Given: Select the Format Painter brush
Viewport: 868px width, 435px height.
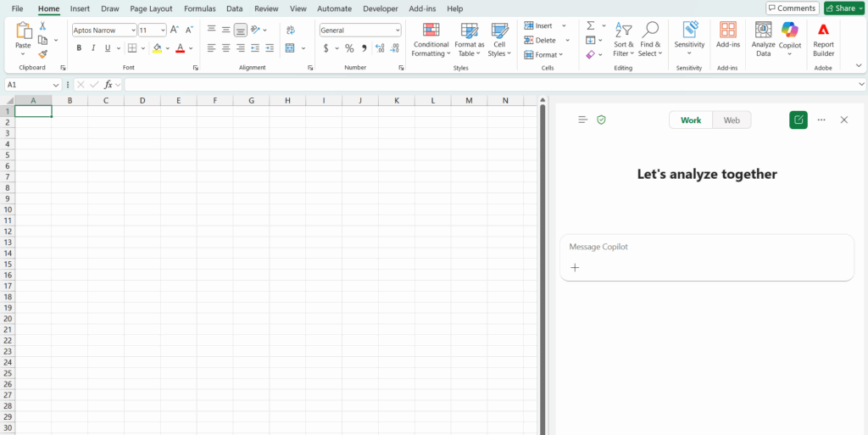Looking at the screenshot, I should coord(42,53).
